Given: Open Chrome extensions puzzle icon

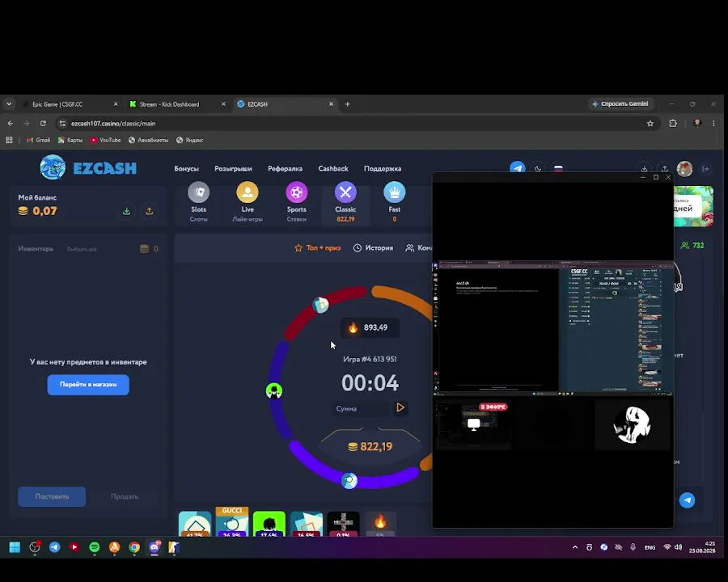Looking at the screenshot, I should pyautogui.click(x=673, y=124).
